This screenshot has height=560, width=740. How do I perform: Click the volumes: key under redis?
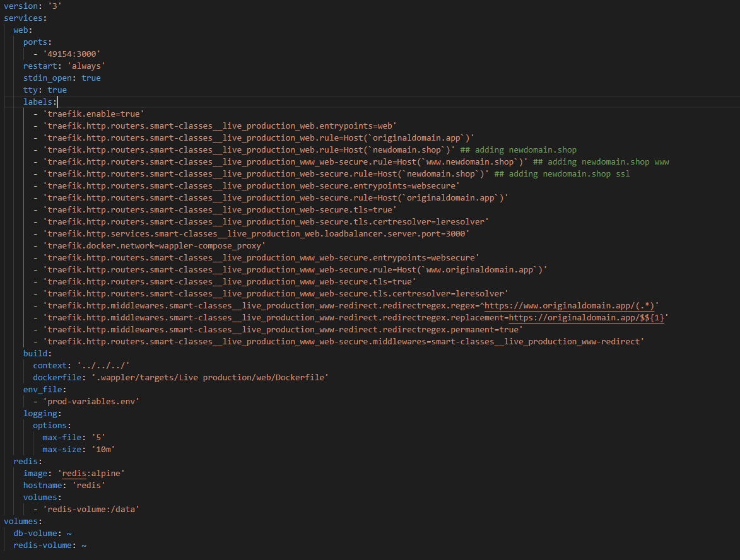click(x=42, y=498)
